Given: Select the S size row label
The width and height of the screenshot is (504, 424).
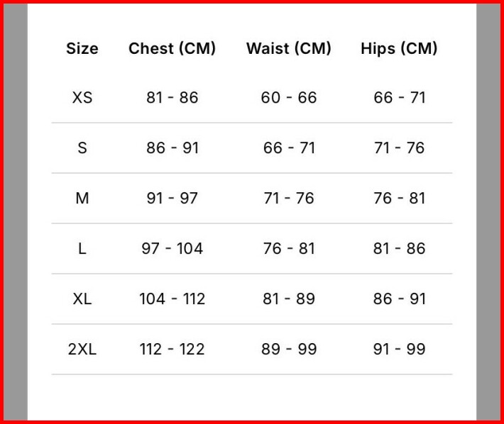Looking at the screenshot, I should tap(82, 148).
